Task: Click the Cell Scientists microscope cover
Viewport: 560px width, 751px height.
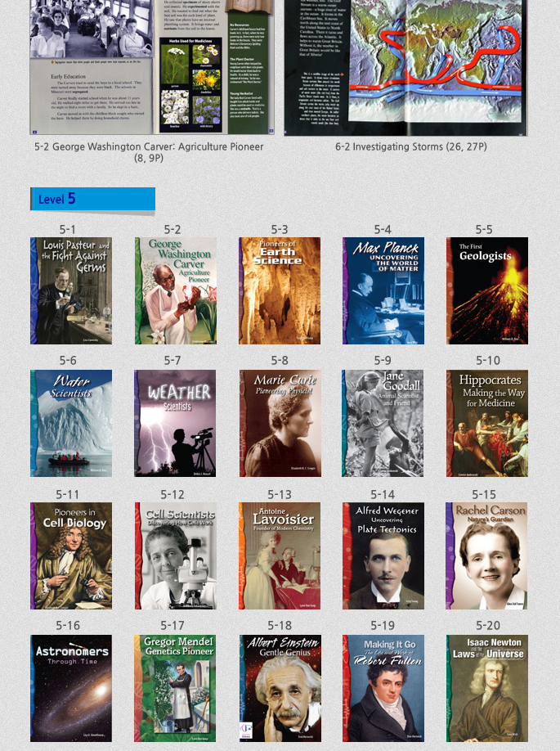Action: (176, 555)
